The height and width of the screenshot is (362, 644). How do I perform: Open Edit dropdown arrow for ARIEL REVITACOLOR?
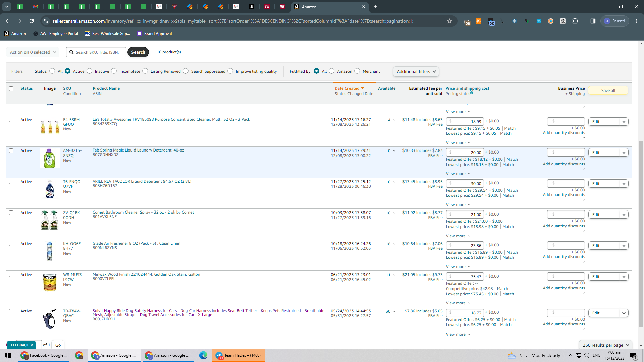(624, 184)
